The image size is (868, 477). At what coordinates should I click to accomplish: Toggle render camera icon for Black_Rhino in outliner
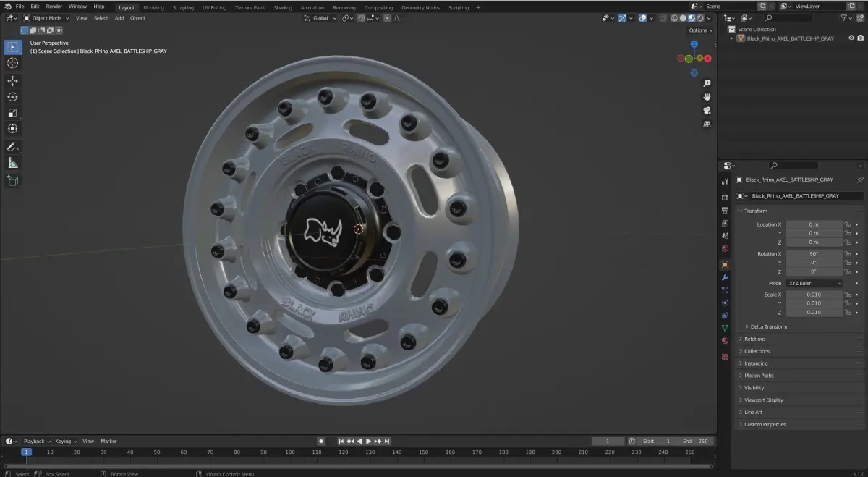click(x=860, y=38)
